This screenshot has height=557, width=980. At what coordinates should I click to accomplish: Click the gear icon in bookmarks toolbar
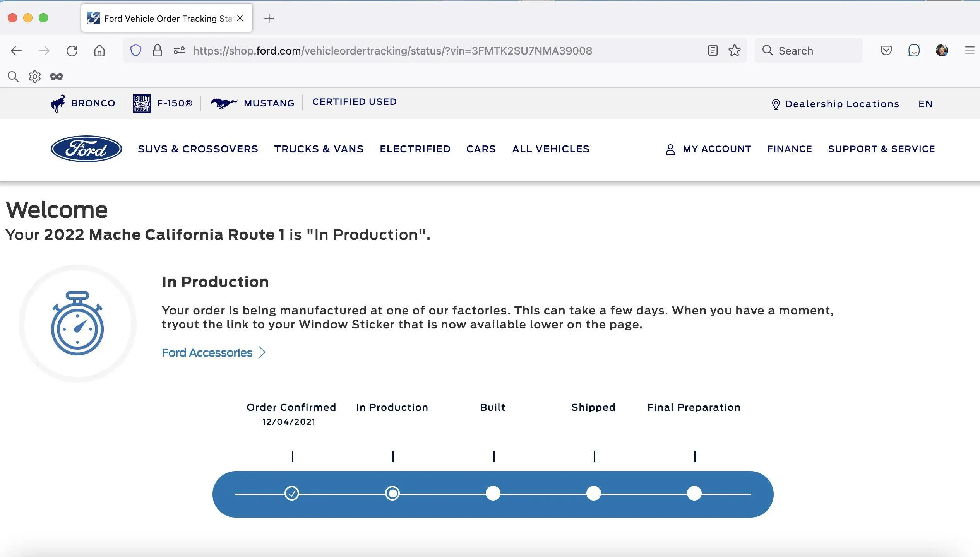(35, 77)
